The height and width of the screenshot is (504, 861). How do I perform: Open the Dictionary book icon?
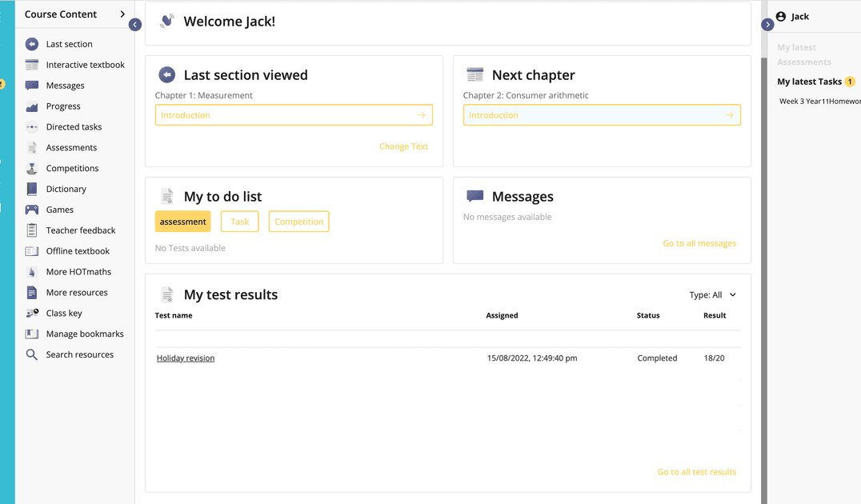pos(32,189)
